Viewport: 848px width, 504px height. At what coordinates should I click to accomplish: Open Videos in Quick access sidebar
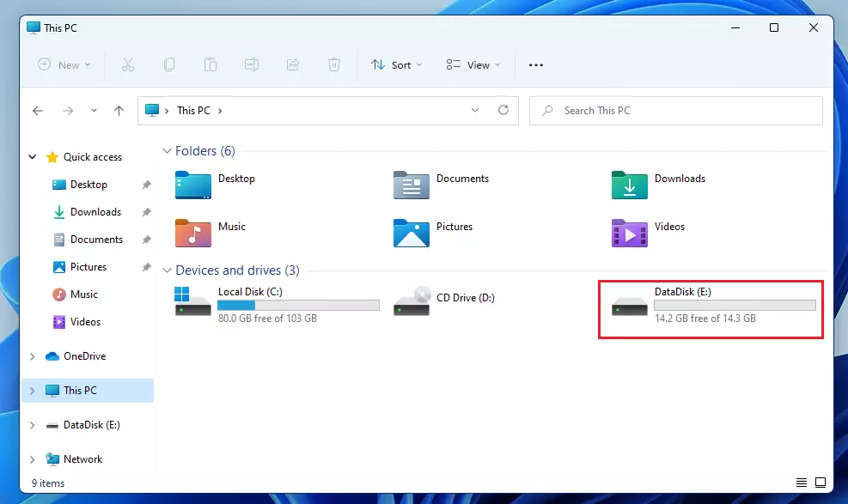(85, 322)
